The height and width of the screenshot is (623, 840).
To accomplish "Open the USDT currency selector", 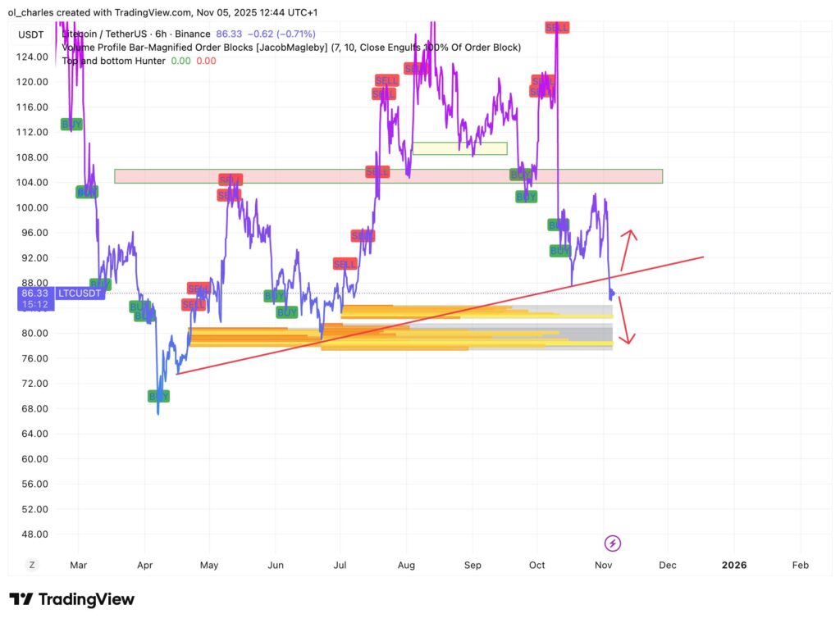I will point(30,34).
